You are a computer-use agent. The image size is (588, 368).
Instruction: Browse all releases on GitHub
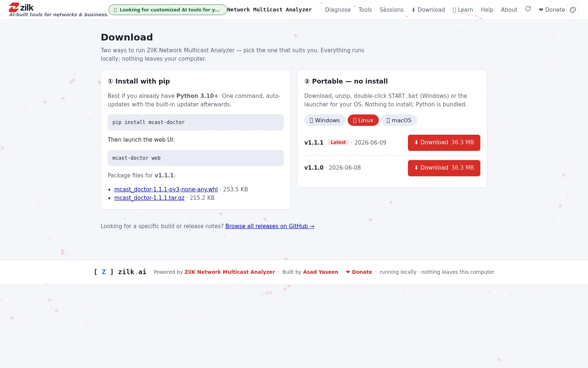point(270,226)
